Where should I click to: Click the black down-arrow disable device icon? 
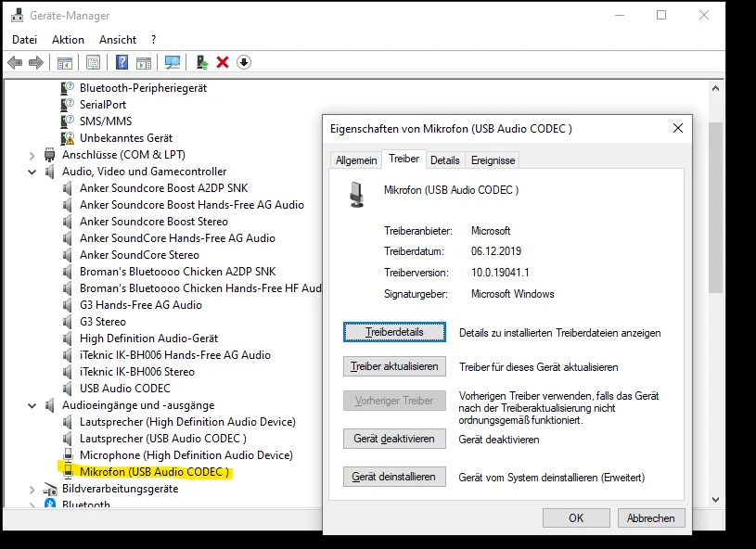pyautogui.click(x=244, y=62)
